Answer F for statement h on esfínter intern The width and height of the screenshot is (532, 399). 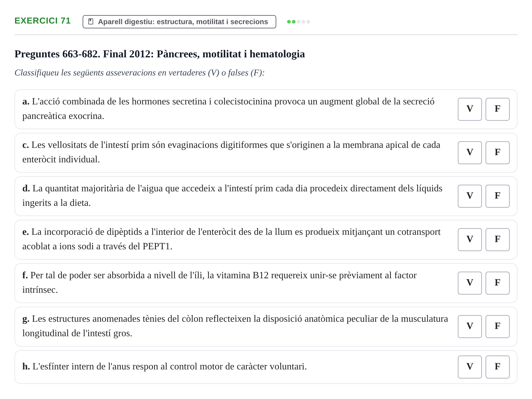click(x=497, y=367)
